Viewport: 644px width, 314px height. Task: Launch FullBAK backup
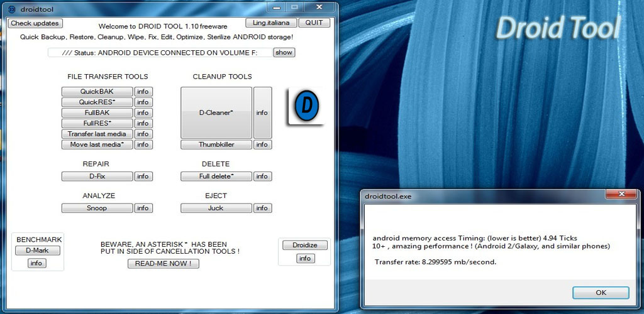(x=97, y=113)
